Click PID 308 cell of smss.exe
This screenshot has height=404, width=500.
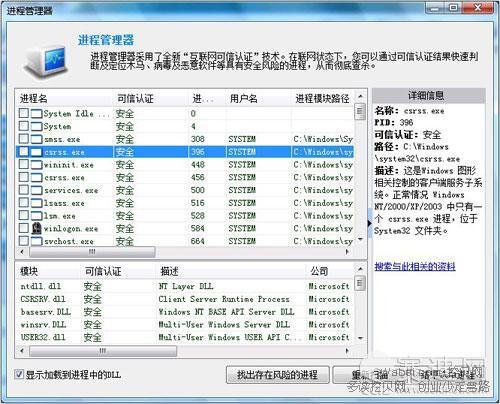tap(198, 139)
